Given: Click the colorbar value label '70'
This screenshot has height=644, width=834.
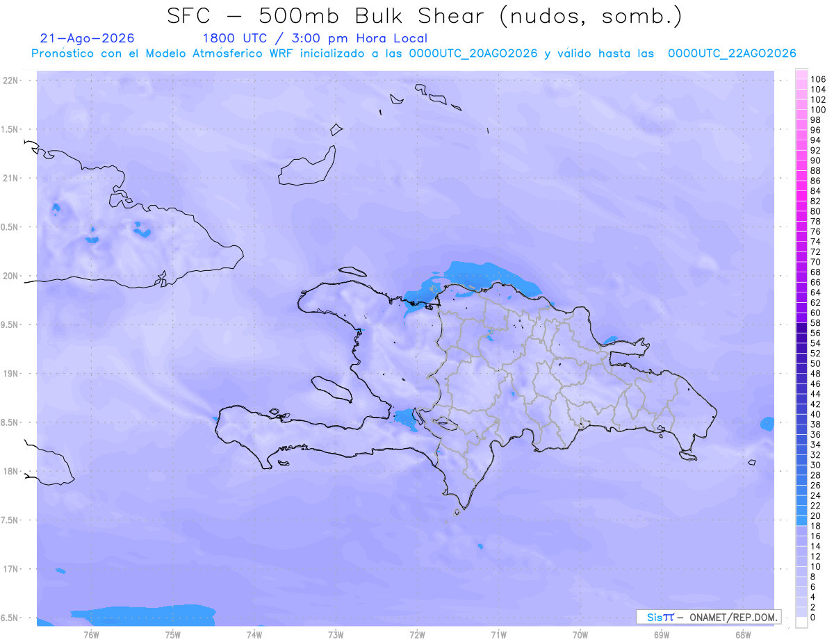Looking at the screenshot, I should click(x=815, y=262).
